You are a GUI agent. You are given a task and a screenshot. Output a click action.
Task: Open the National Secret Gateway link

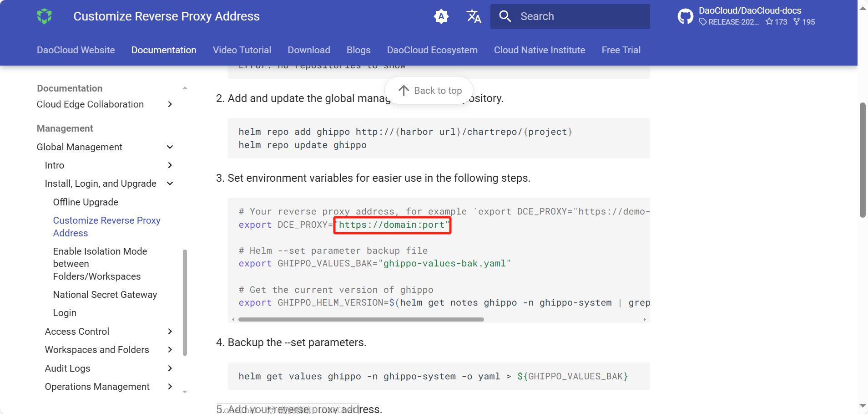click(105, 295)
